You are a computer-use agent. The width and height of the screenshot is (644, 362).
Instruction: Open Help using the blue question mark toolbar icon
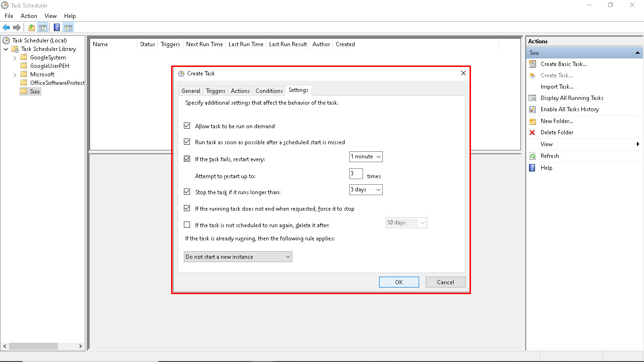[x=57, y=27]
